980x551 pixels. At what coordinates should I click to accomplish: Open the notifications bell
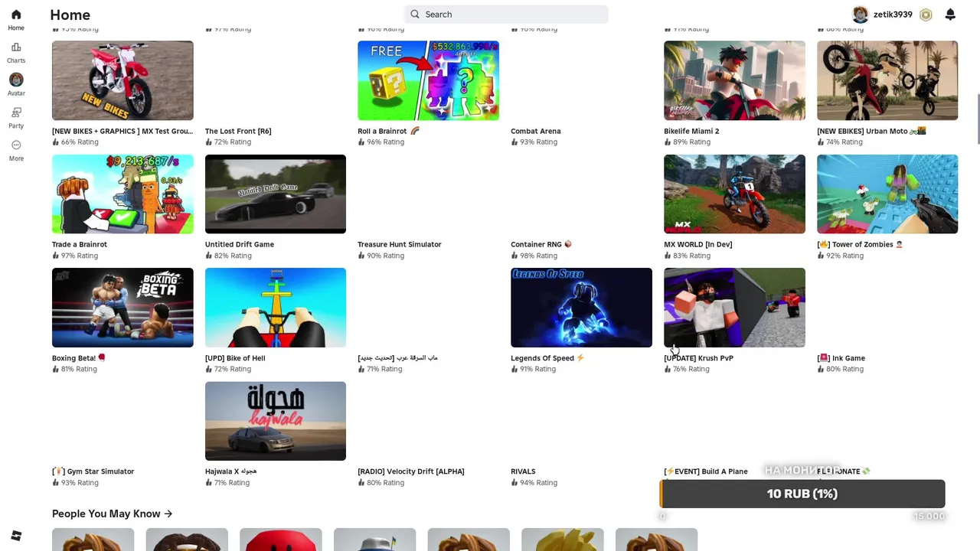950,15
